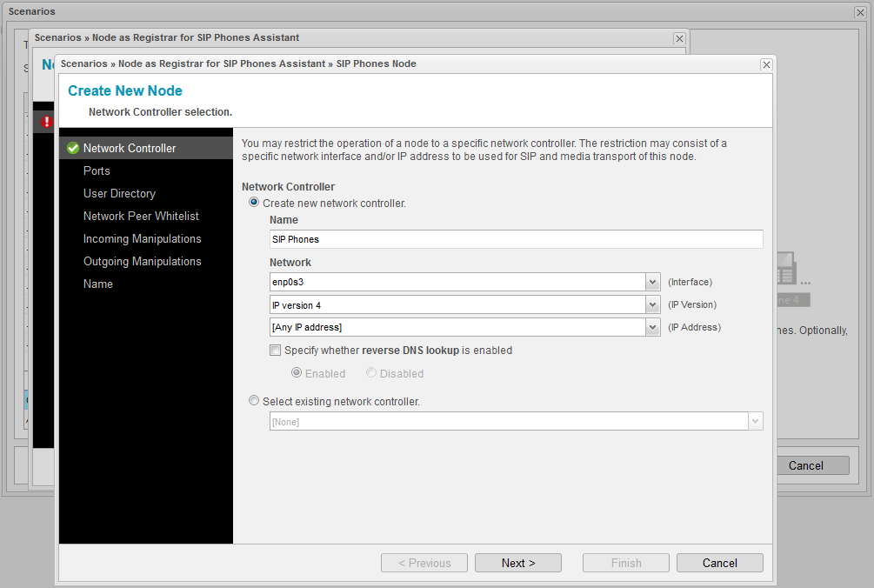Cancel the Create New Node wizard

(719, 563)
